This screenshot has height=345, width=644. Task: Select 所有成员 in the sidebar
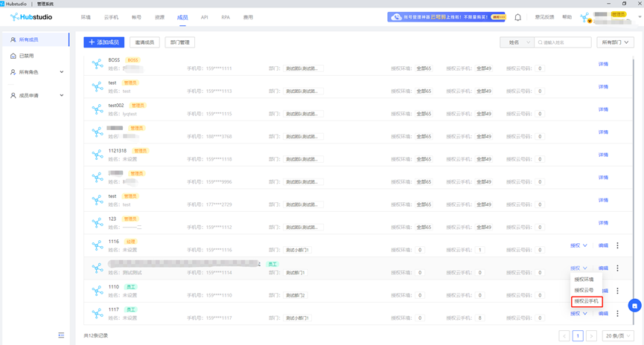click(x=36, y=40)
